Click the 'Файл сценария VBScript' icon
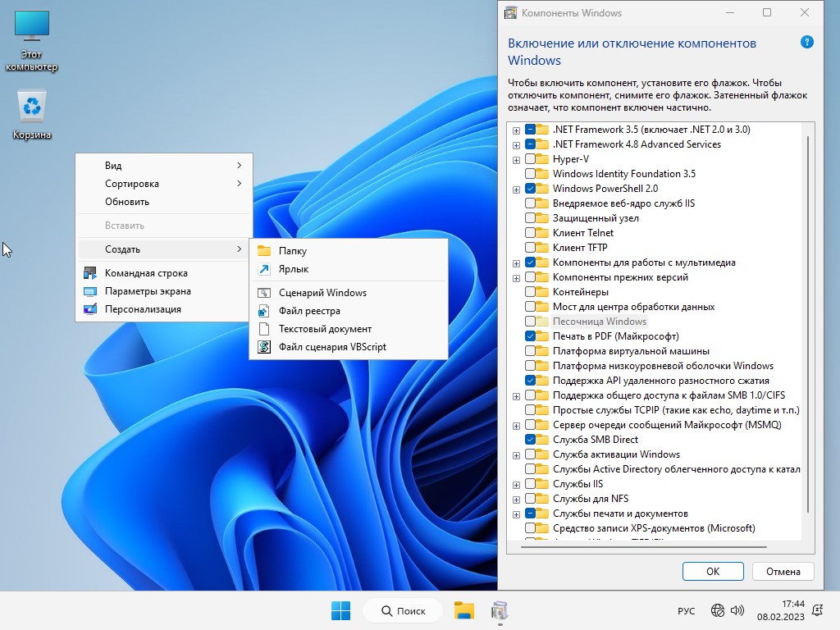Viewport: 840px width, 630px height. pyautogui.click(x=264, y=347)
